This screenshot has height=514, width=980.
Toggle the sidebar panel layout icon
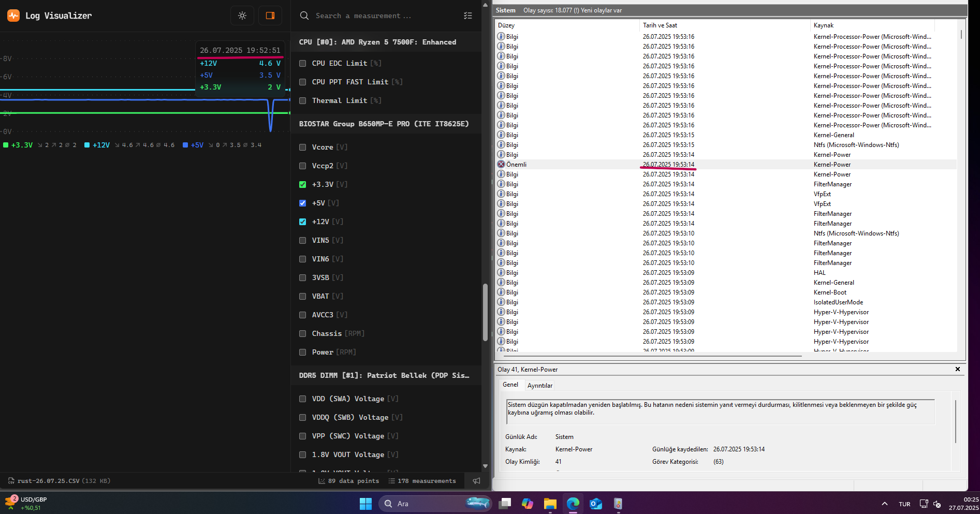click(270, 16)
